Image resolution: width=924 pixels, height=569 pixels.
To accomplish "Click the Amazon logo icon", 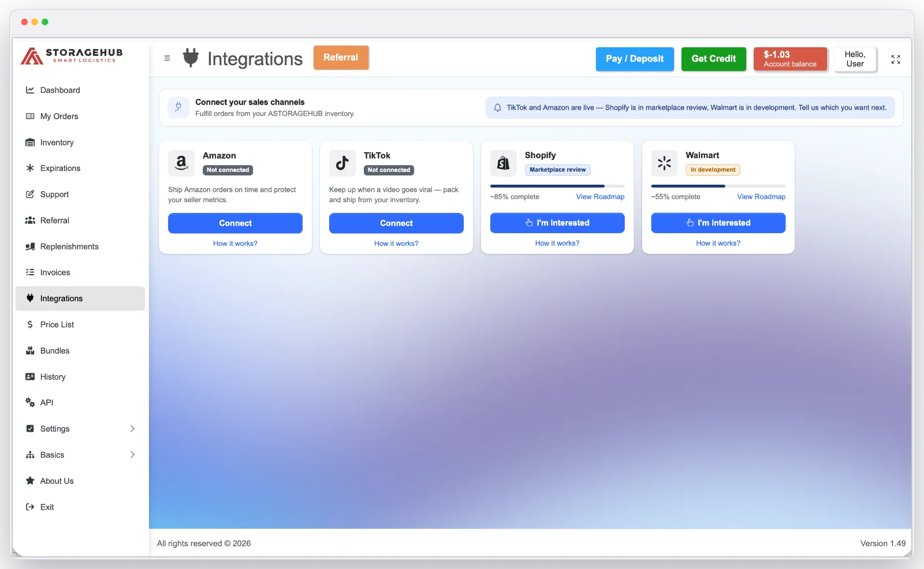I will [x=181, y=163].
